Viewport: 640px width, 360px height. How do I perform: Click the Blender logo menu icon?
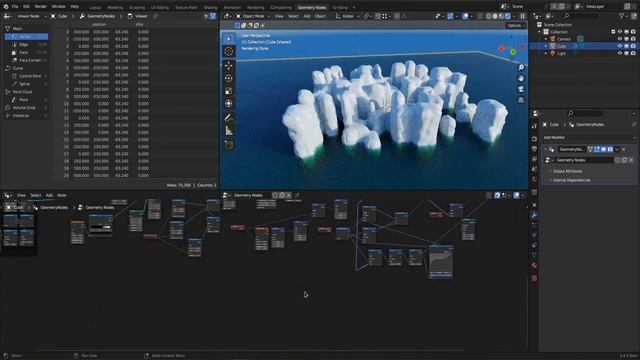coord(6,7)
